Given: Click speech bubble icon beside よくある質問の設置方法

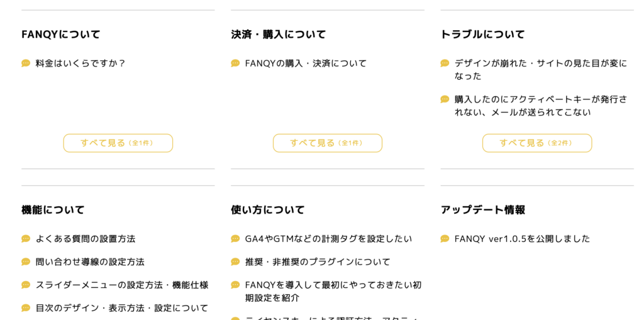Looking at the screenshot, I should point(26,239).
